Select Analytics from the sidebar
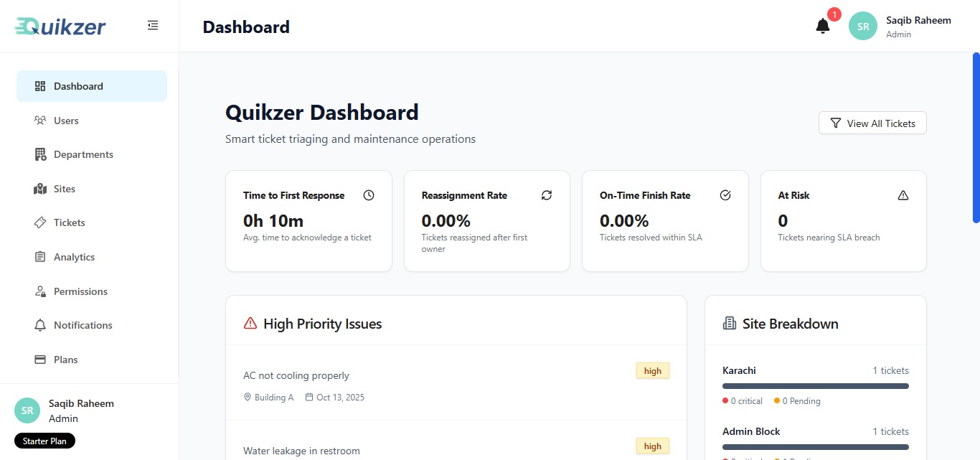The height and width of the screenshot is (460, 980). (74, 257)
